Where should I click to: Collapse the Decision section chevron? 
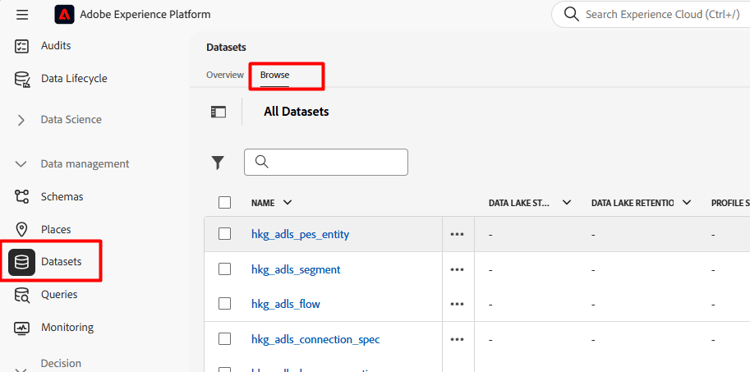21,369
